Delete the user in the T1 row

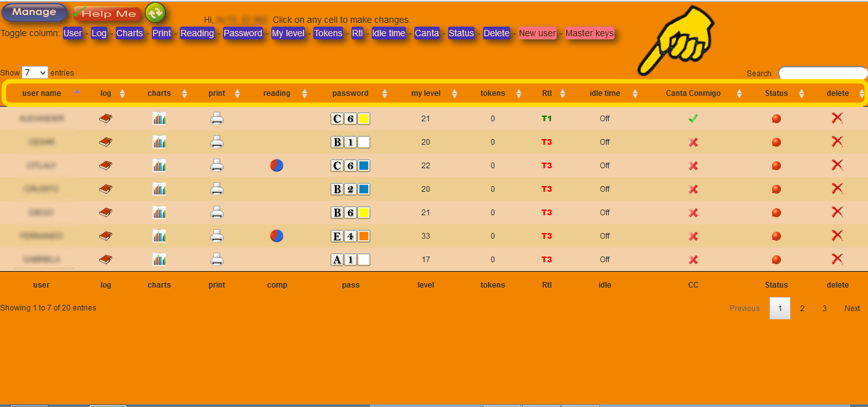click(837, 118)
